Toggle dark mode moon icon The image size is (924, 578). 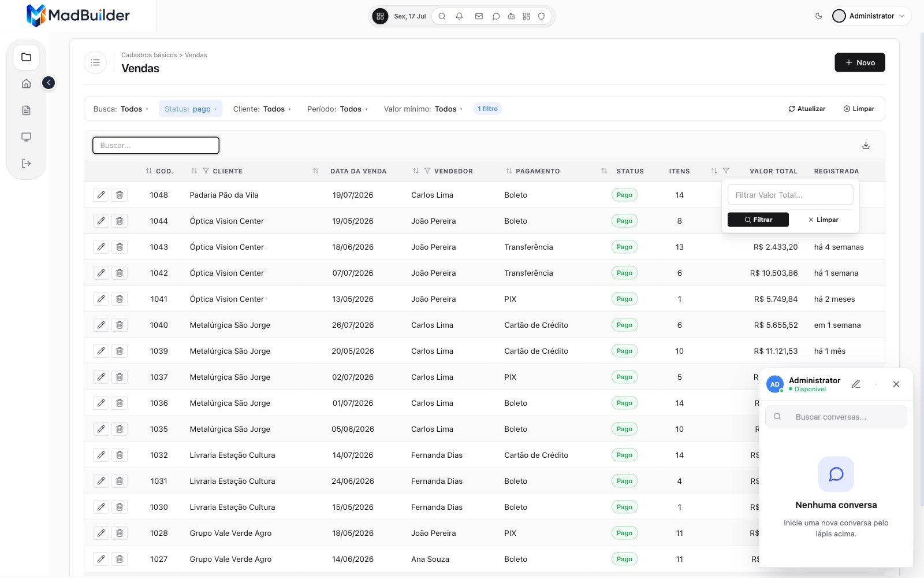pyautogui.click(x=818, y=16)
